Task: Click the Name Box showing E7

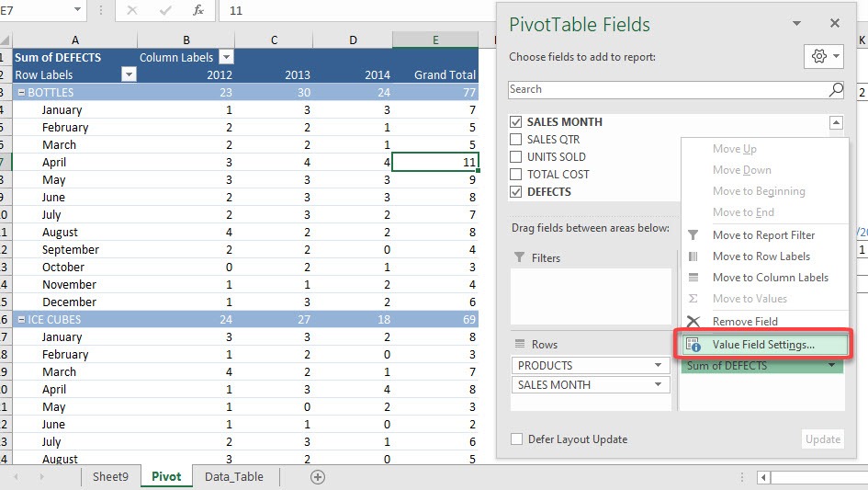Action: tap(34, 10)
